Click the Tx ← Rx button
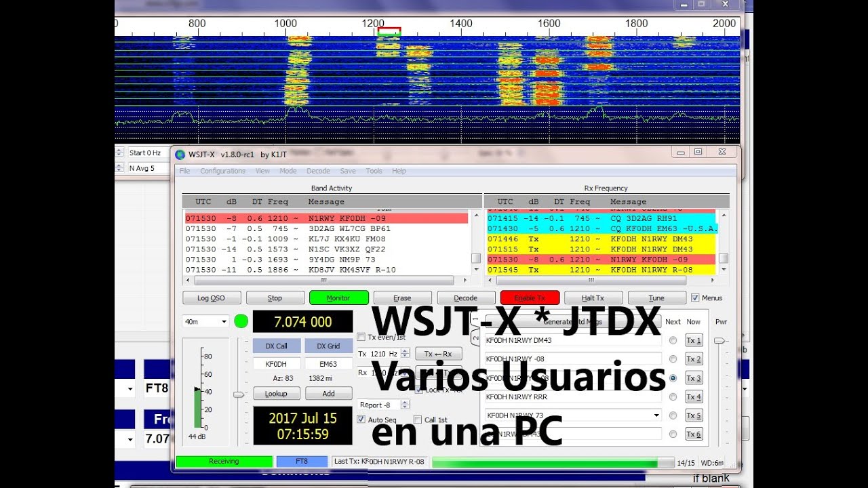Screen dimensions: 868x488 438,354
